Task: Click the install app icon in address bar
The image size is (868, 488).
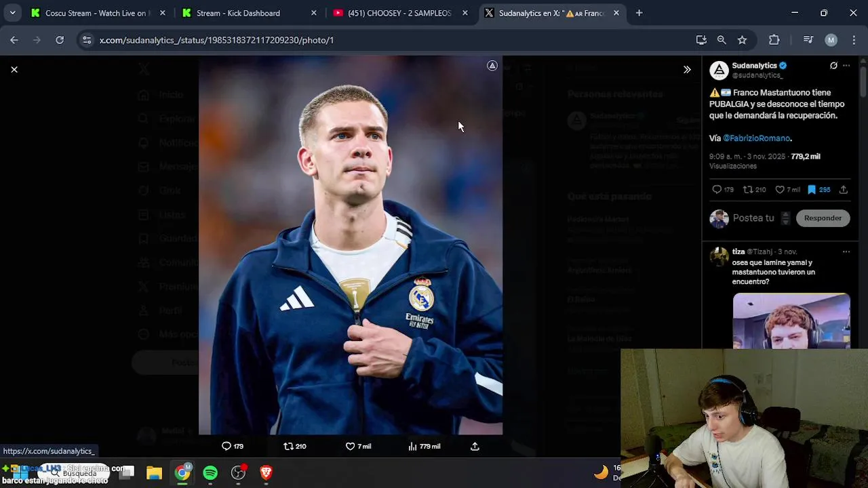Action: coord(701,40)
